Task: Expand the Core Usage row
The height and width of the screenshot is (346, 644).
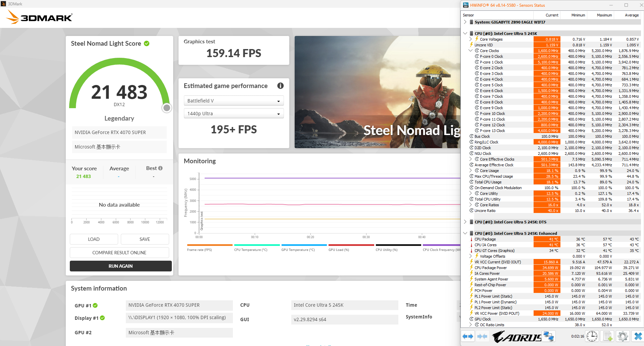Action: tap(470, 171)
